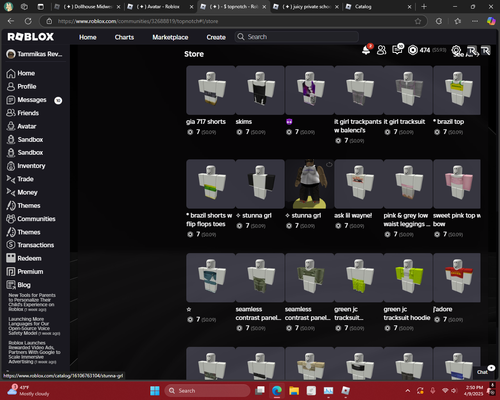Open File Explorer from the taskbar

coord(294,391)
